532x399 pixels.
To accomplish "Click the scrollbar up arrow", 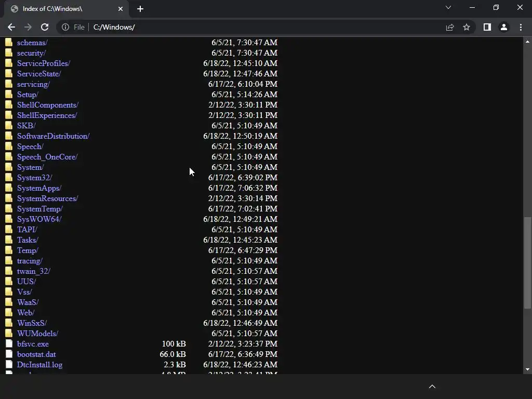I will 527,42.
